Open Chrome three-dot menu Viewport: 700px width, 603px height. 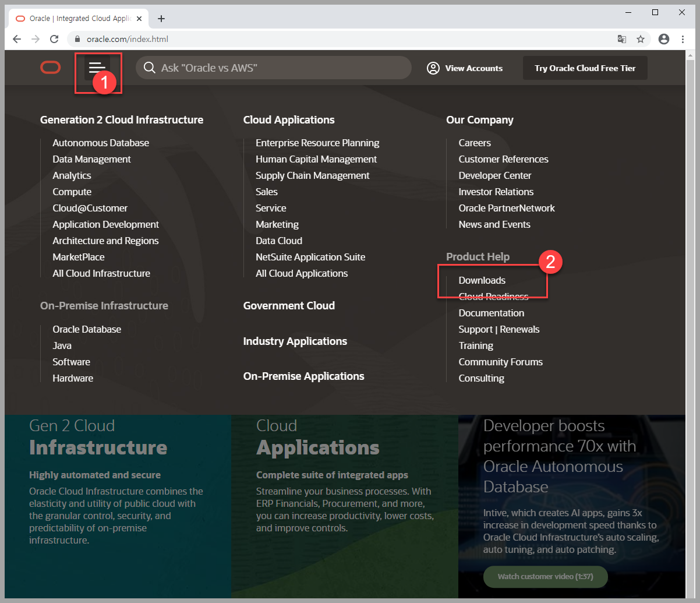[683, 39]
